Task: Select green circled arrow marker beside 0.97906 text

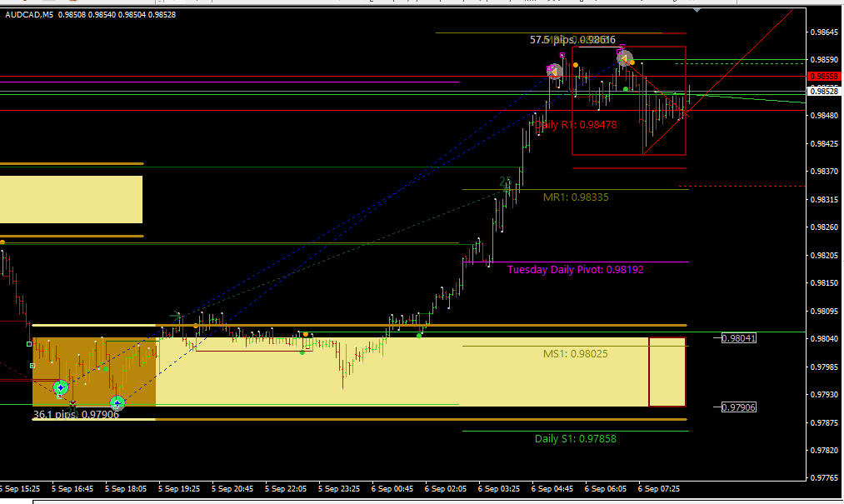Action: 117,402
